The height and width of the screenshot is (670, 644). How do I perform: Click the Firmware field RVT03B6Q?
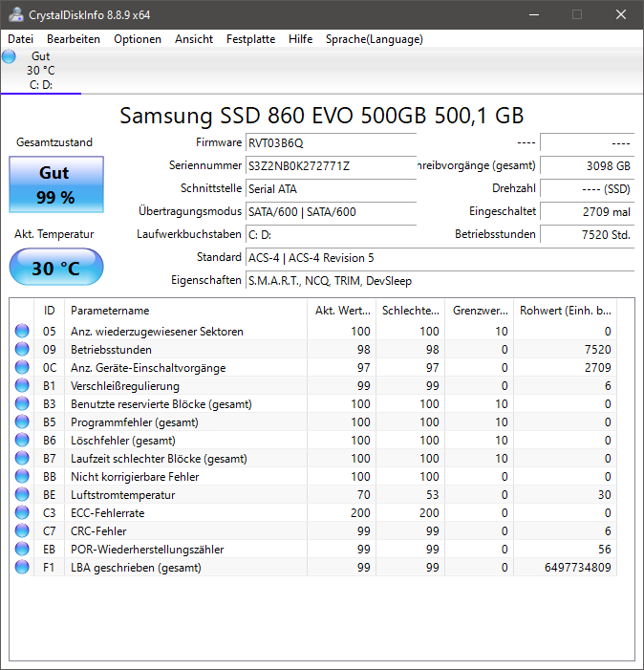(331, 142)
